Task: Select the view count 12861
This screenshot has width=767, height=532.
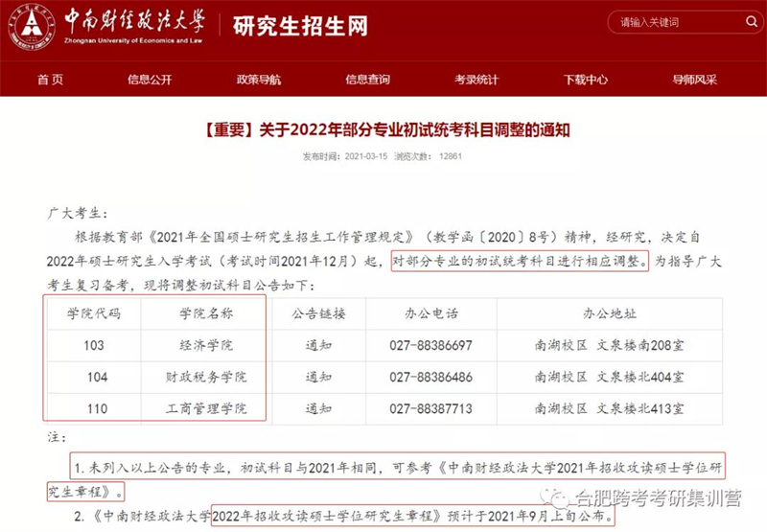Action: (451, 156)
